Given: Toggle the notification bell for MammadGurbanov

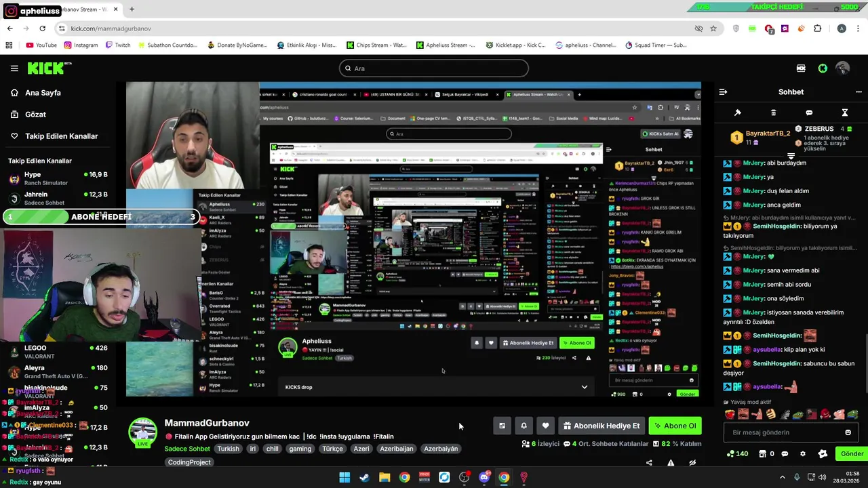Looking at the screenshot, I should point(524,426).
